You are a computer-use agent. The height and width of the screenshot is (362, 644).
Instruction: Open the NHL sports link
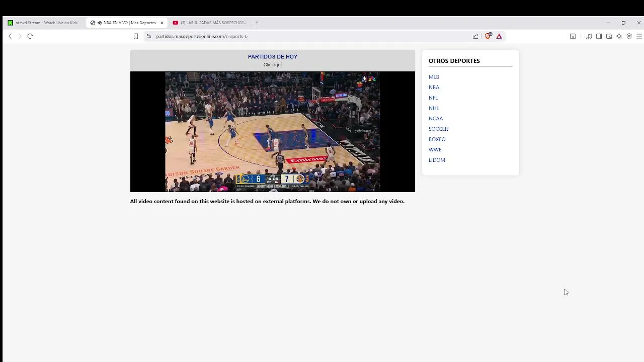coord(434,108)
